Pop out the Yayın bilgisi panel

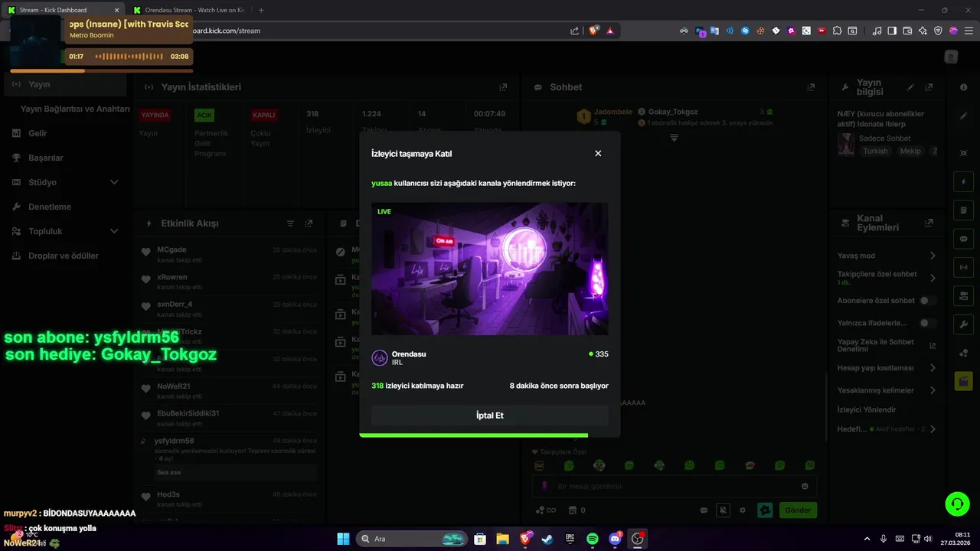click(x=929, y=87)
